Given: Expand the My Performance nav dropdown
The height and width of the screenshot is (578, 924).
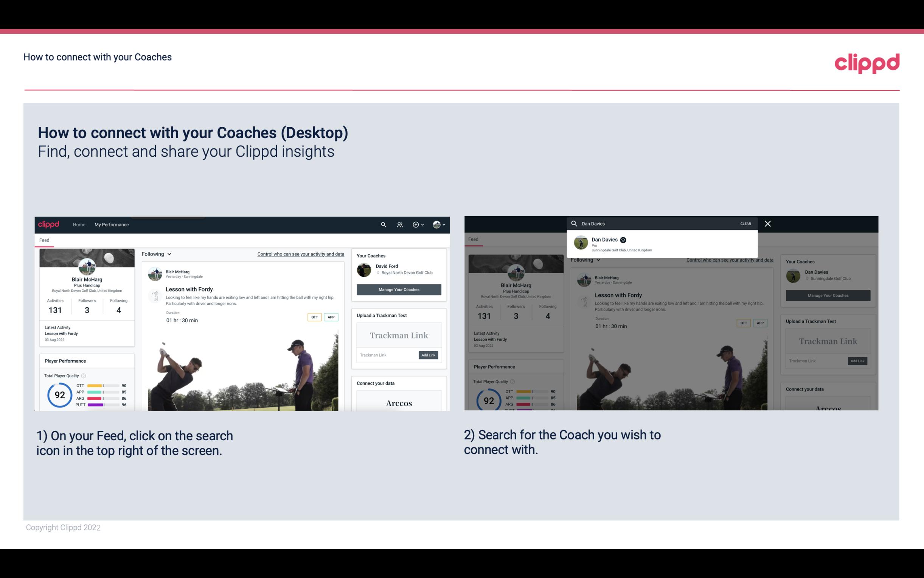Looking at the screenshot, I should point(112,224).
